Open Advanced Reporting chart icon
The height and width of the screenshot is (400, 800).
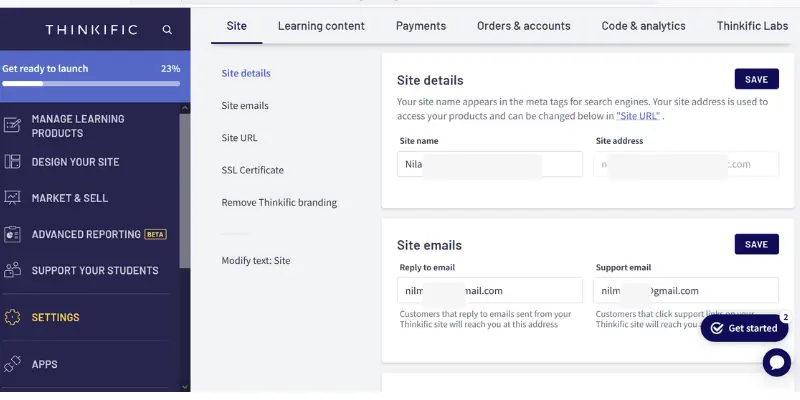click(12, 234)
